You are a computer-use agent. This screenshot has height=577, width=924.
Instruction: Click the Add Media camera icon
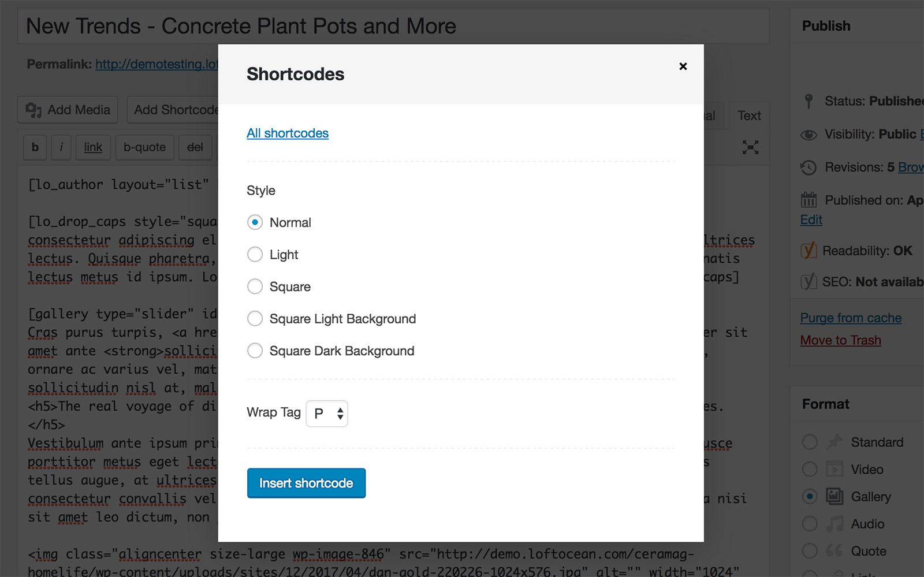point(33,110)
